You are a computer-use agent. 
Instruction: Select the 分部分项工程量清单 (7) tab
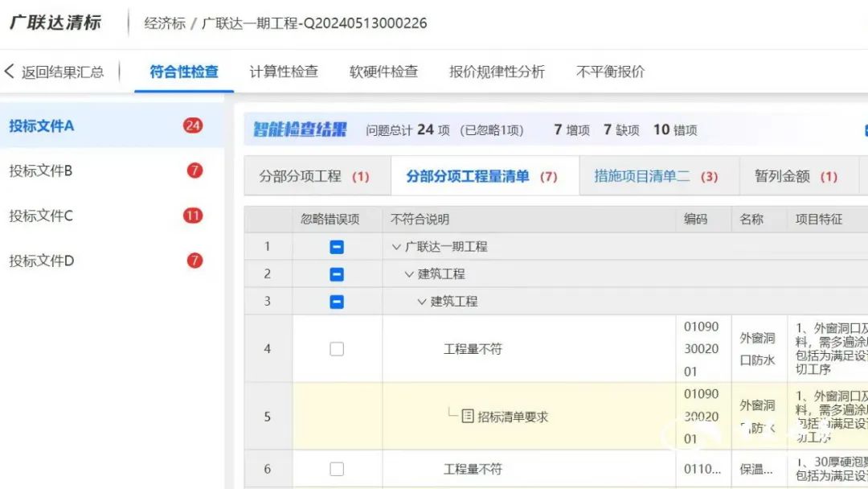pos(485,176)
